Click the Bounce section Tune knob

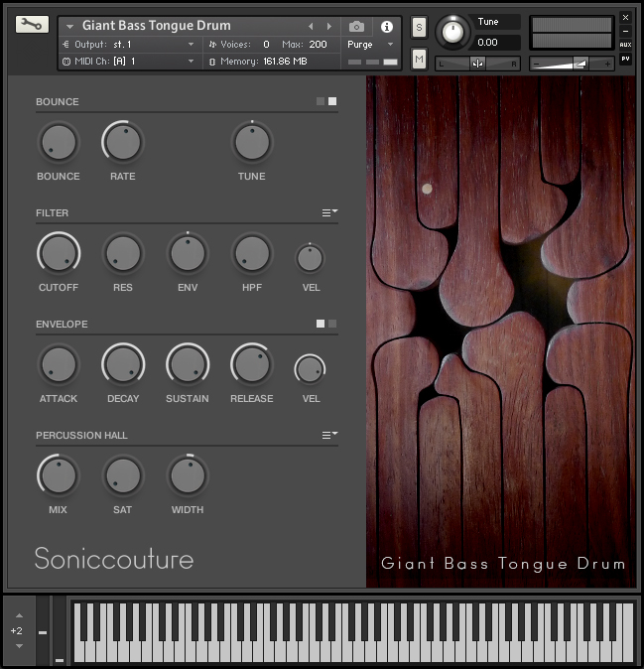(252, 143)
